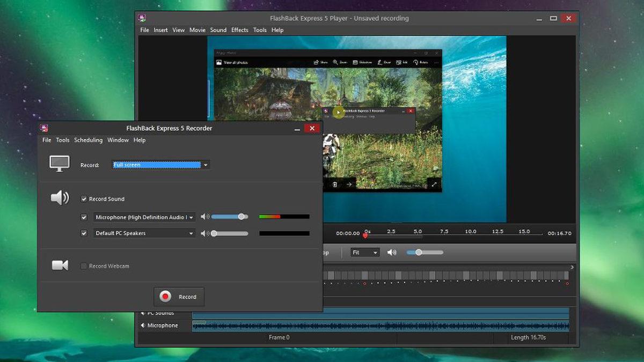
Task: Click the speaker icon next to Record Sound
Action: [x=59, y=197]
